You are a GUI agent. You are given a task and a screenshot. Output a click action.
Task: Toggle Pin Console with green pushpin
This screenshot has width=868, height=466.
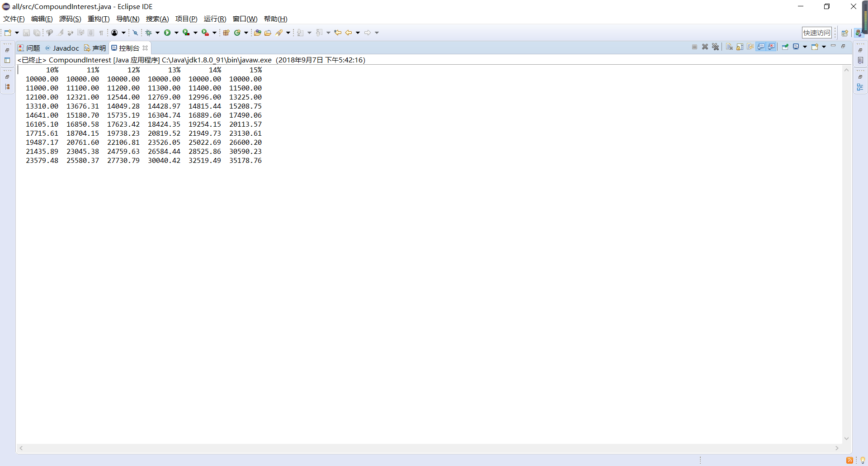click(x=785, y=47)
